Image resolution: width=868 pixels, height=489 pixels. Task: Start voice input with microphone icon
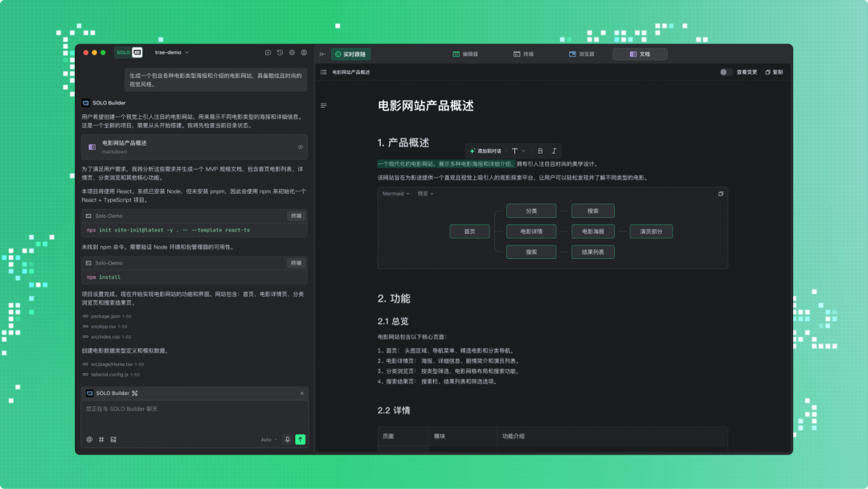pyautogui.click(x=287, y=440)
